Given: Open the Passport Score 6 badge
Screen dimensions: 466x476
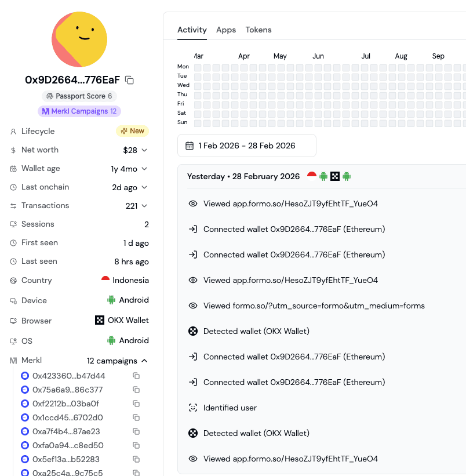Looking at the screenshot, I should coord(79,96).
